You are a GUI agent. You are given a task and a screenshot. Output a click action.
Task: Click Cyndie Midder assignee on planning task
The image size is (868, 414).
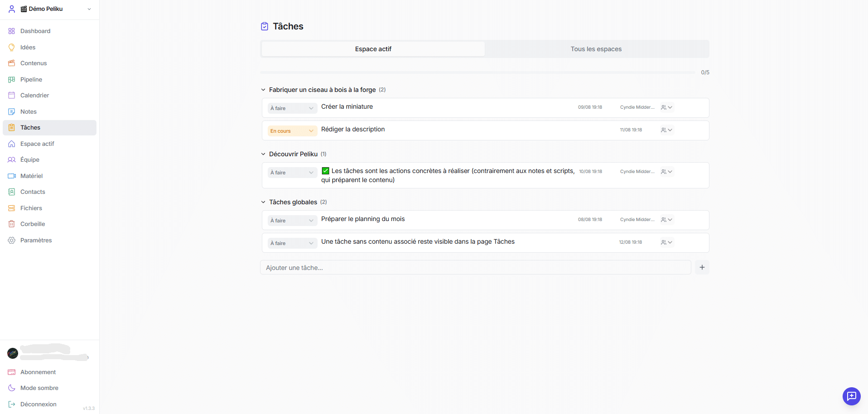(x=637, y=220)
